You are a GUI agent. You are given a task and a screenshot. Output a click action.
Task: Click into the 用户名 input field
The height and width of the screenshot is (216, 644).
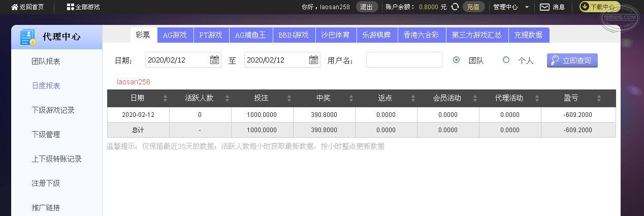point(404,59)
